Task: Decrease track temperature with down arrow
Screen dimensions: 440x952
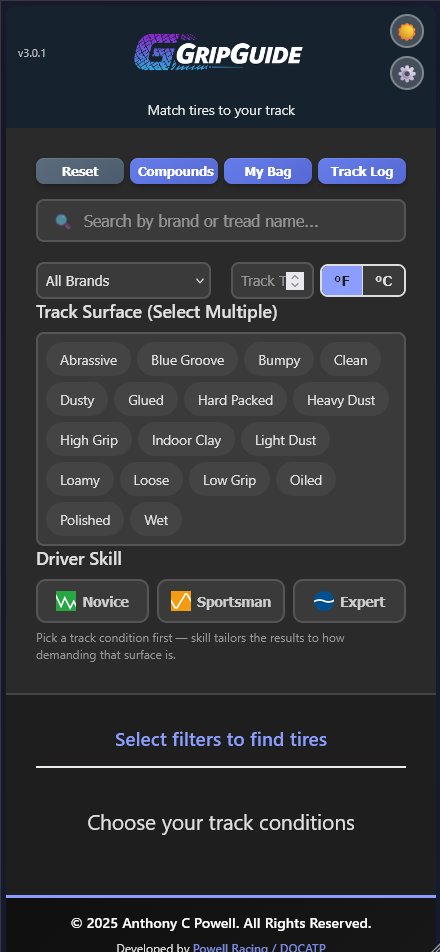Action: point(295,285)
